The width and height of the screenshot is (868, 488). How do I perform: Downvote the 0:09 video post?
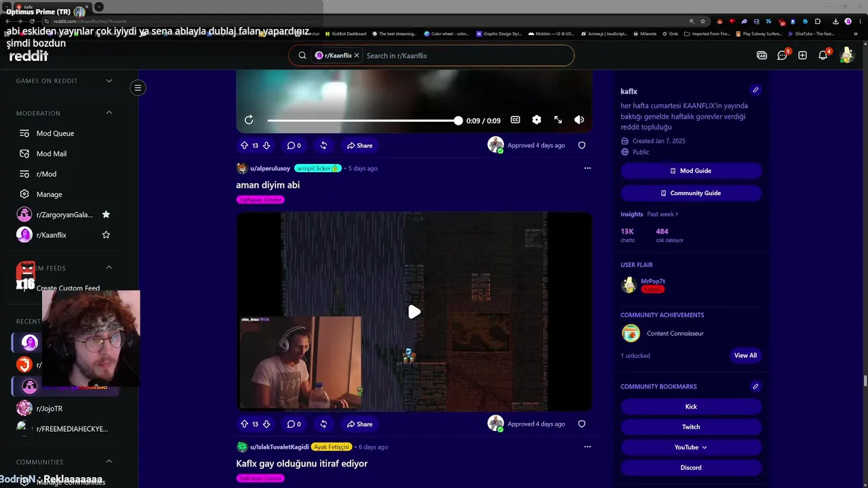(x=267, y=145)
